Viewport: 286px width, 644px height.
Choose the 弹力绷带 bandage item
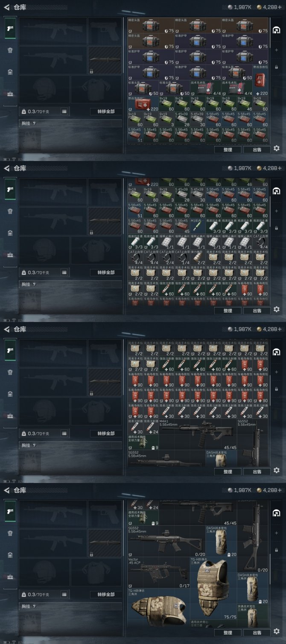tap(198, 256)
